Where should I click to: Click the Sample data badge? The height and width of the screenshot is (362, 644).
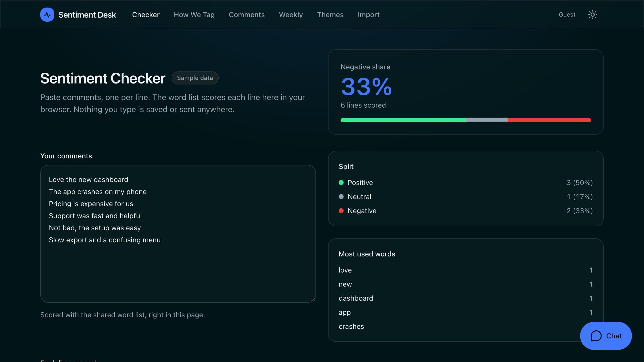pos(195,78)
